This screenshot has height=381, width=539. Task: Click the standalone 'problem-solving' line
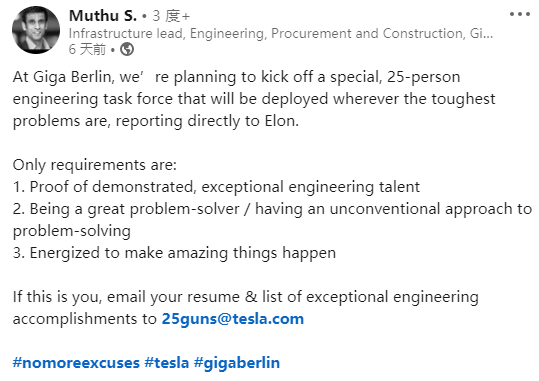(72, 231)
